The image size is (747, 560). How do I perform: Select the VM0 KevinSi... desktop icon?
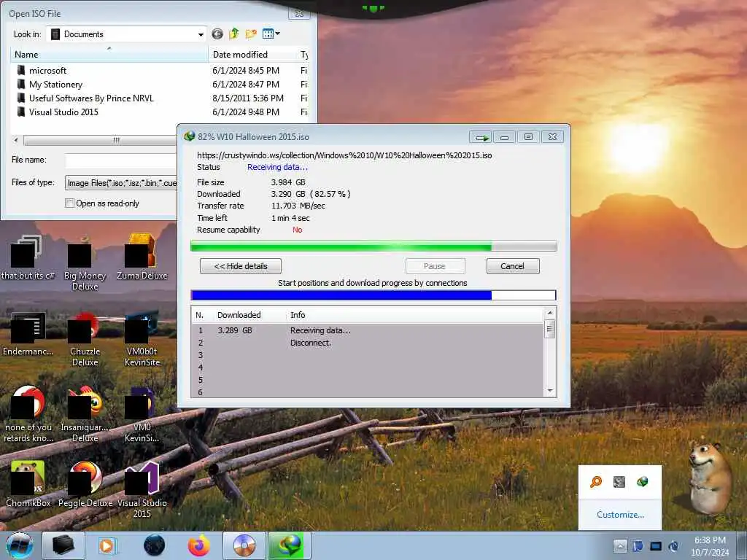[142, 414]
